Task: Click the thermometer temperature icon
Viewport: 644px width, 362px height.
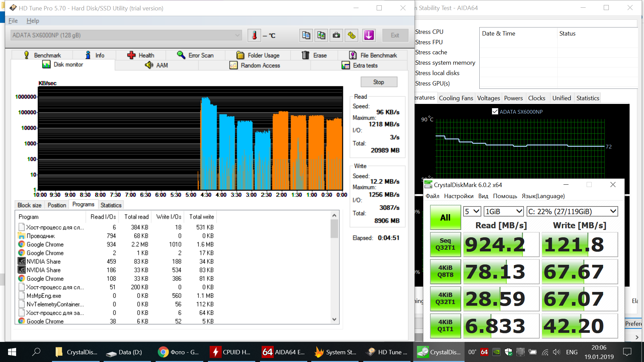Action: [x=254, y=35]
